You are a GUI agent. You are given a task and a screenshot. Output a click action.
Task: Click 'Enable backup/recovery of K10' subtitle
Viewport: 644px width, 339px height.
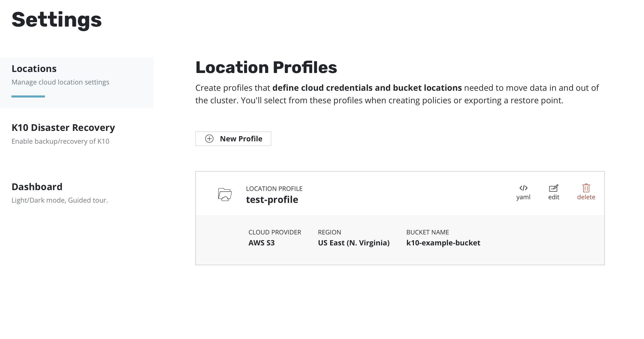[60, 141]
